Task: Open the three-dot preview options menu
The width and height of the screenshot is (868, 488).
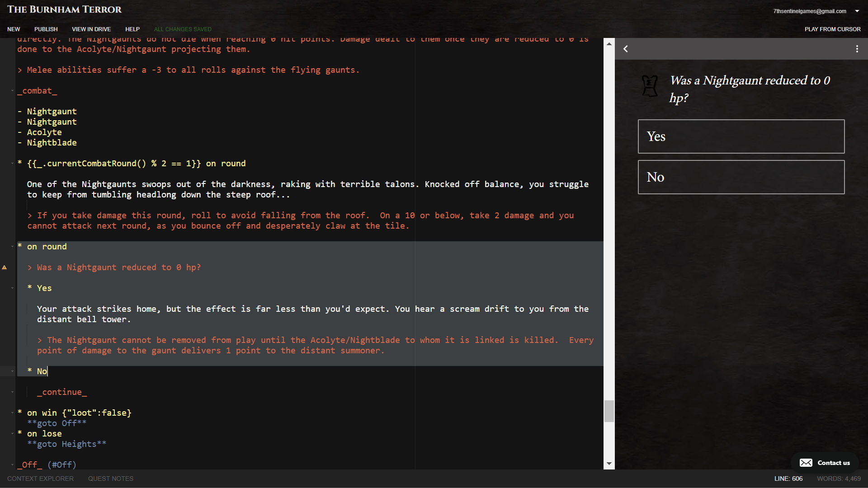Action: pos(857,49)
